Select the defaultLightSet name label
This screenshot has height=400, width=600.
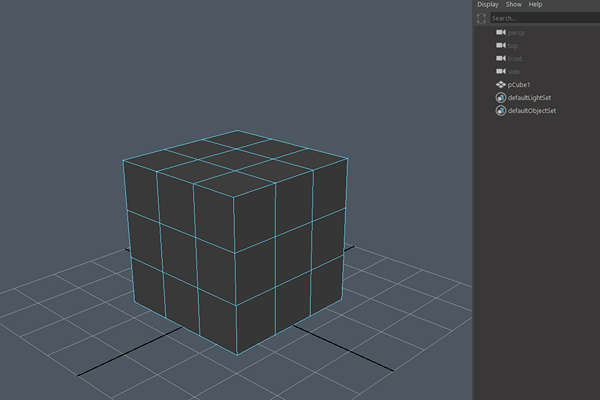[x=529, y=98]
